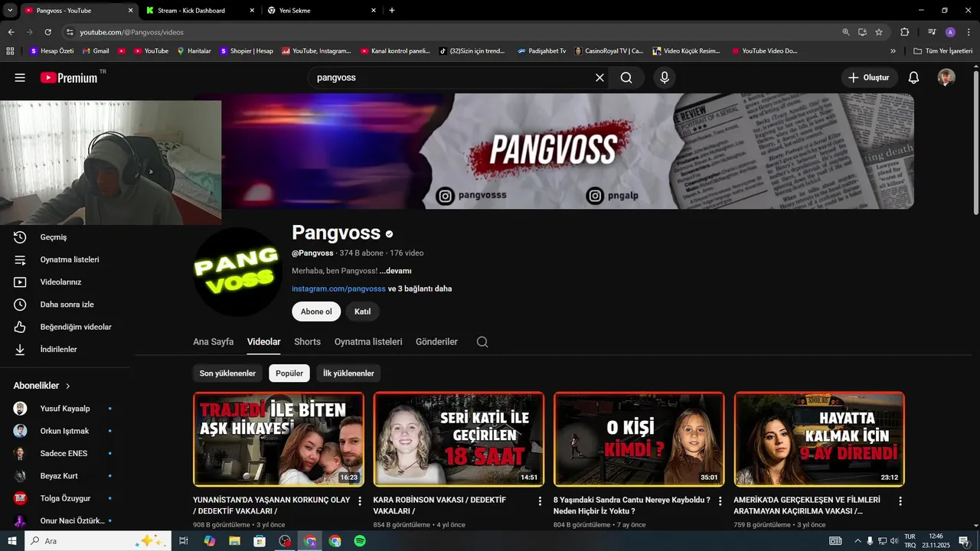Open options menu for AMERİKA'DA GERÇEKLEŞEN video

(x=900, y=501)
